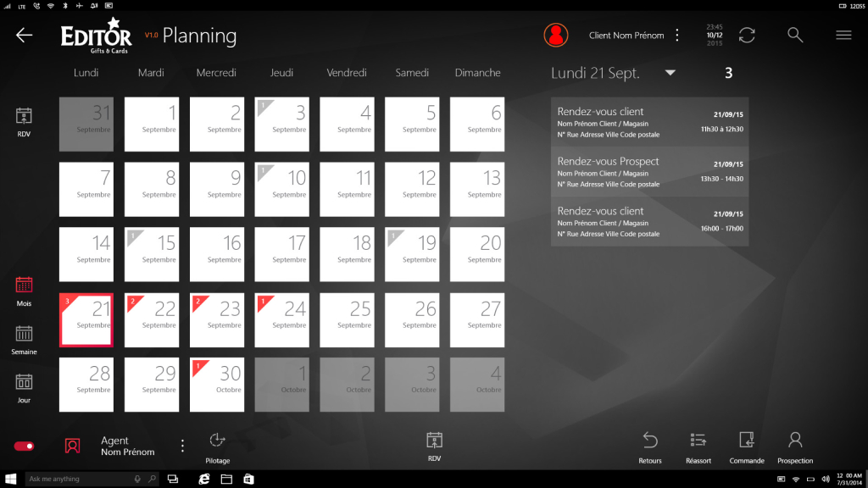Open the hamburger menu
868x488 pixels.
click(843, 35)
